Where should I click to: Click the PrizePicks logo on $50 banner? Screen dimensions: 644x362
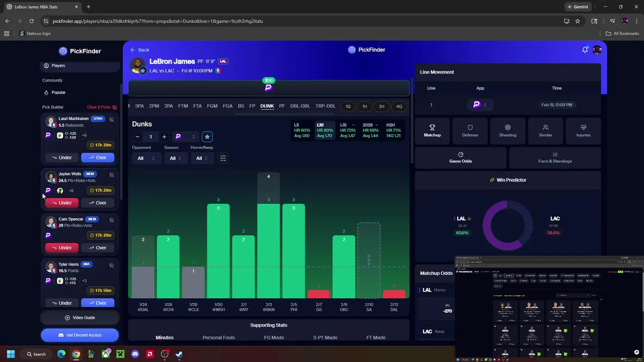(x=268, y=87)
